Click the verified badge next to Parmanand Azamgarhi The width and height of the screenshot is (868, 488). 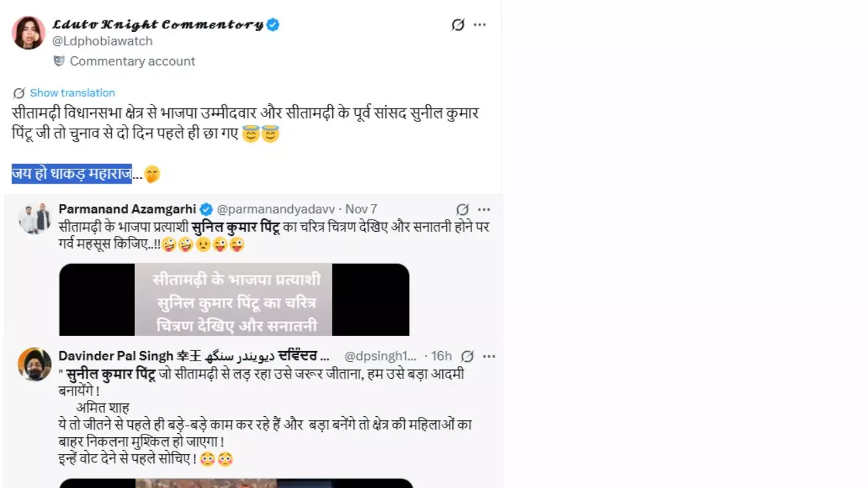pyautogui.click(x=206, y=209)
